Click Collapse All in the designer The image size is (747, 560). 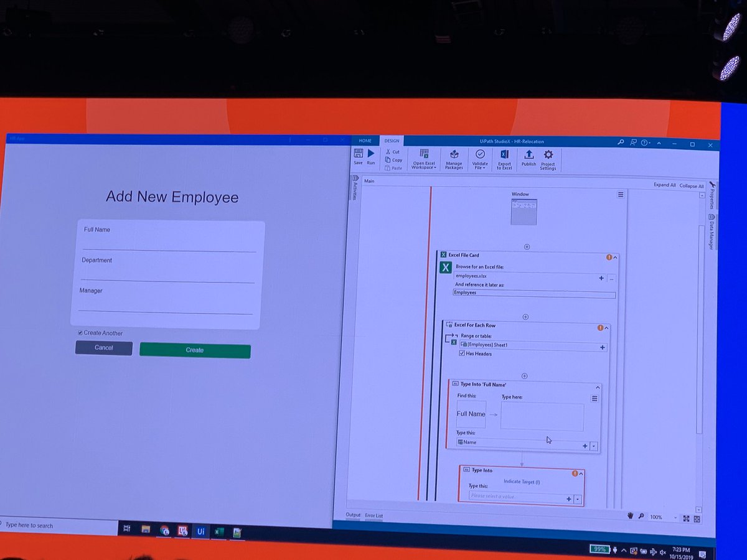pyautogui.click(x=692, y=185)
